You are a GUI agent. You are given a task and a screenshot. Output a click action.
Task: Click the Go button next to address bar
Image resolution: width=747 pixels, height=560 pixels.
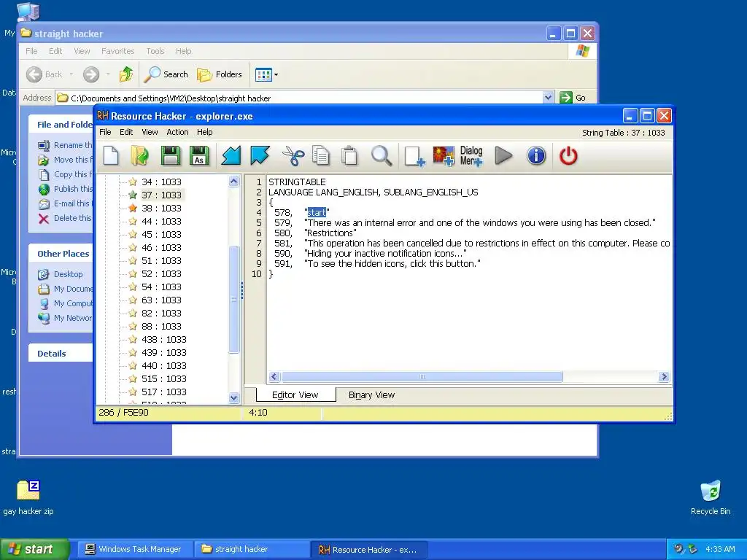(573, 98)
